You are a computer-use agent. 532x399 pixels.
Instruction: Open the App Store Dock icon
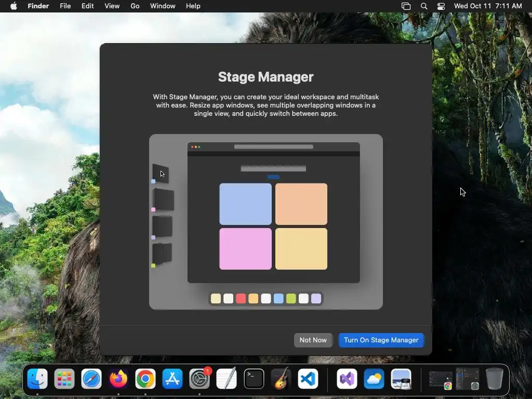[x=172, y=379]
